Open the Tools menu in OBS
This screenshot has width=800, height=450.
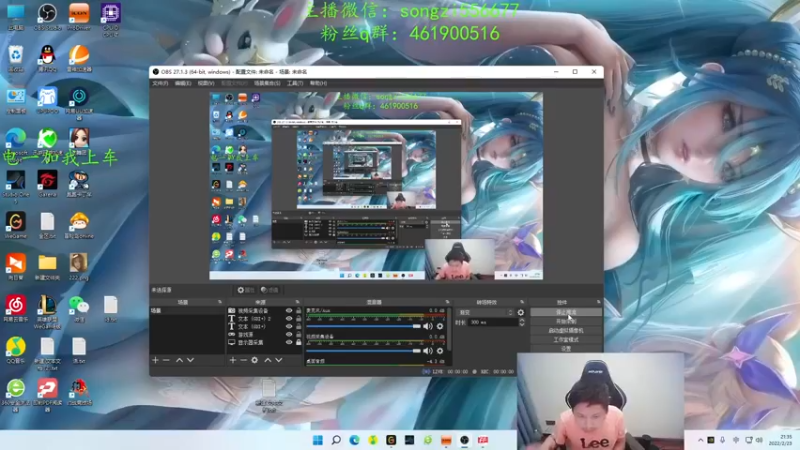coord(295,83)
